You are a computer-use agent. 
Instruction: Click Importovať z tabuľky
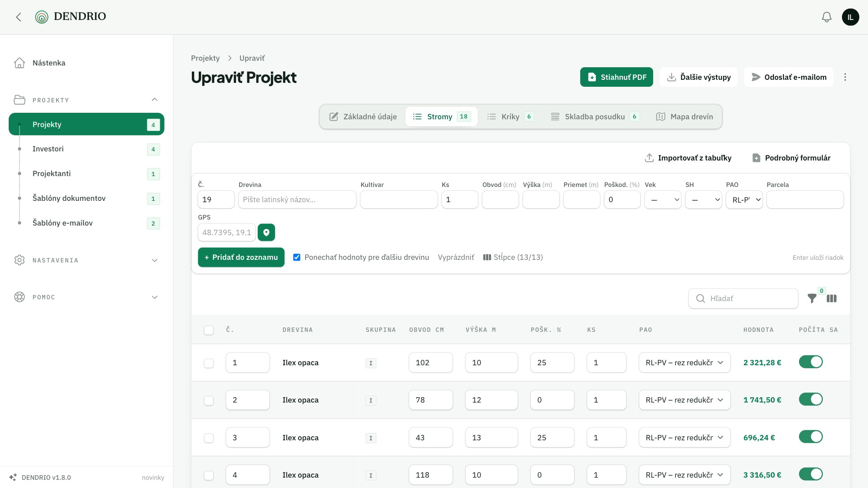688,158
